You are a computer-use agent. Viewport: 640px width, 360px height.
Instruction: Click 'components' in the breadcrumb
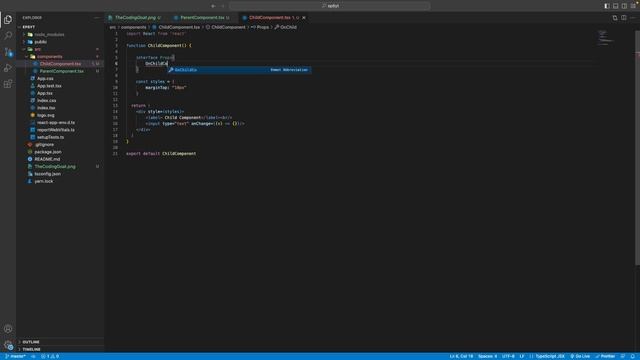pos(133,27)
